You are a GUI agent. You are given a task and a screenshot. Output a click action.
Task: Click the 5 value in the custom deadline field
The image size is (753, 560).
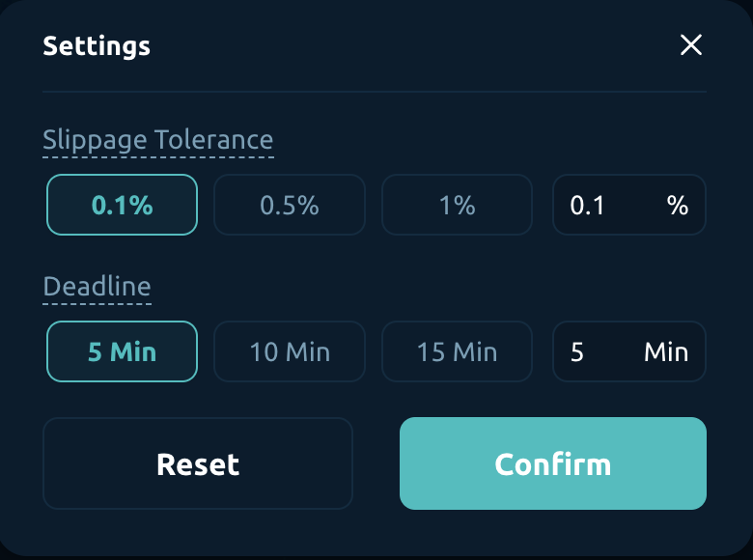pos(577,351)
